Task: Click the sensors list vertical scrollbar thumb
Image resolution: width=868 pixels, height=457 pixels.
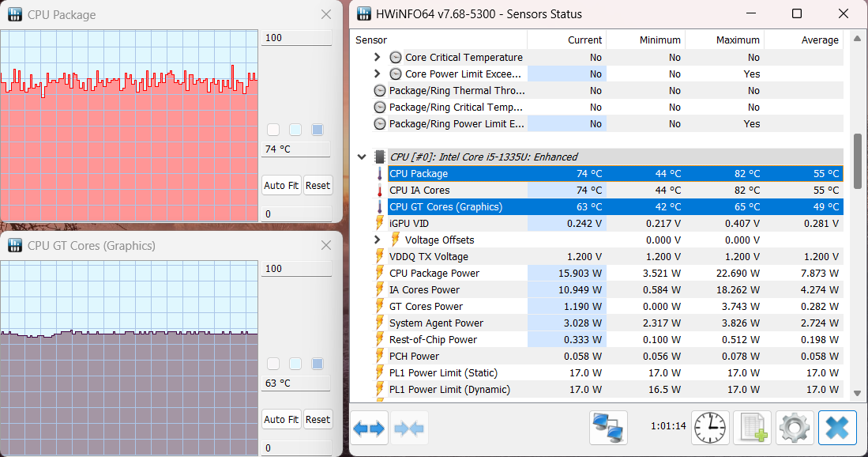Action: (x=858, y=161)
